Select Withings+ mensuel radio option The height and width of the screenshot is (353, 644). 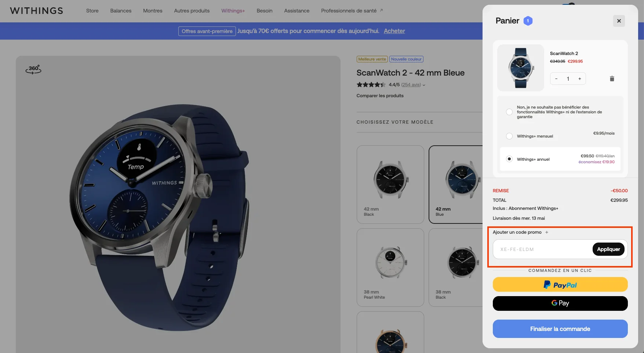[509, 136]
